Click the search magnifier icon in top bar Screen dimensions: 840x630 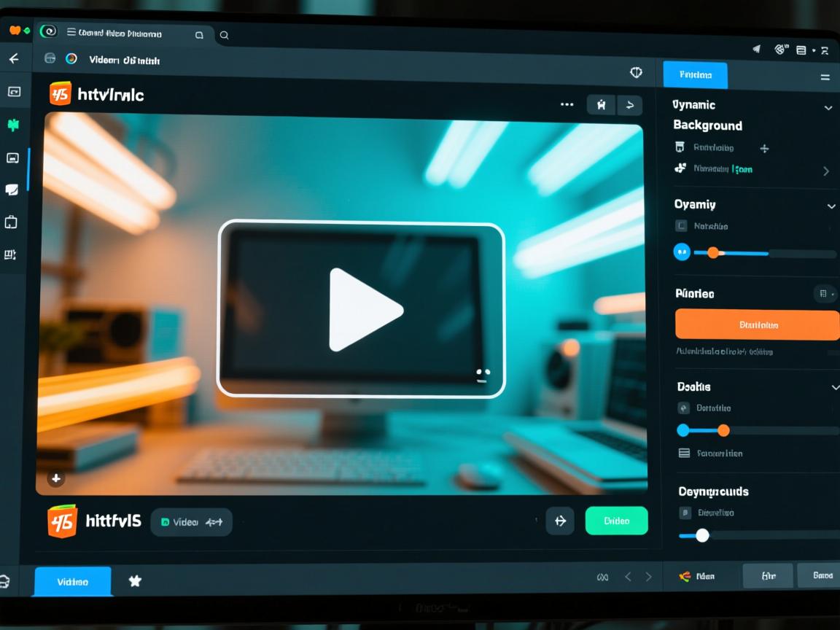point(224,34)
